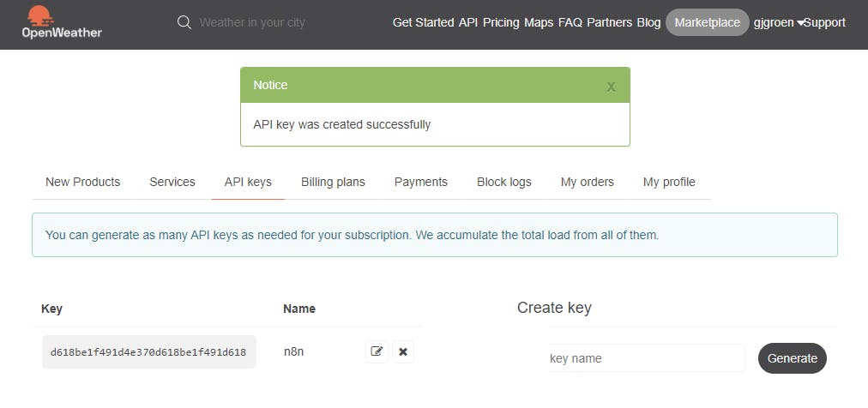
Task: Switch to the New Products tab
Action: (x=82, y=182)
